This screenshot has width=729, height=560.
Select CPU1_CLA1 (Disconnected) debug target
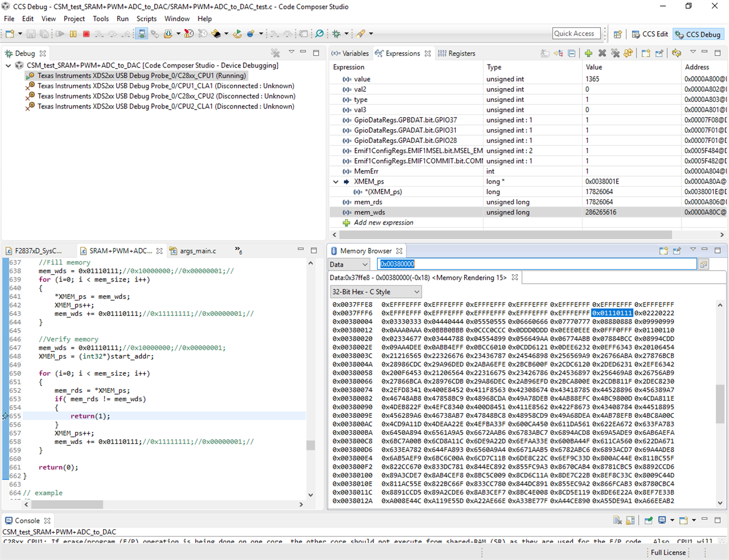161,86
